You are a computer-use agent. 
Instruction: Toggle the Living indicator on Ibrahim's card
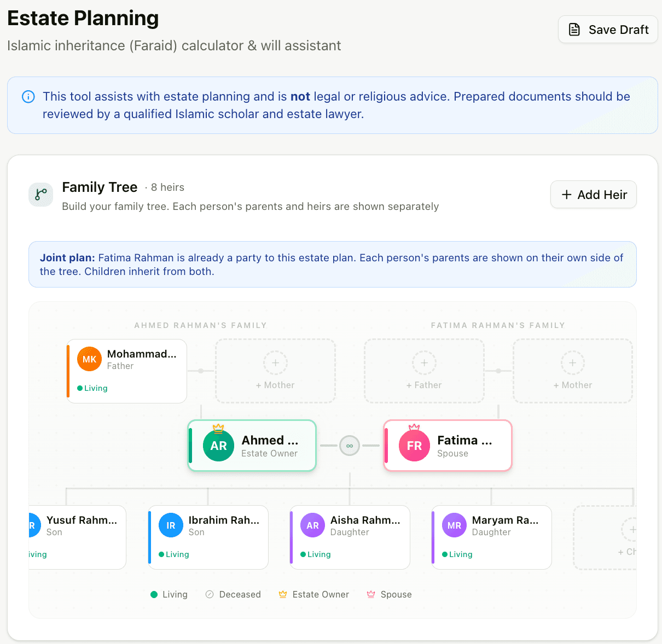click(161, 554)
